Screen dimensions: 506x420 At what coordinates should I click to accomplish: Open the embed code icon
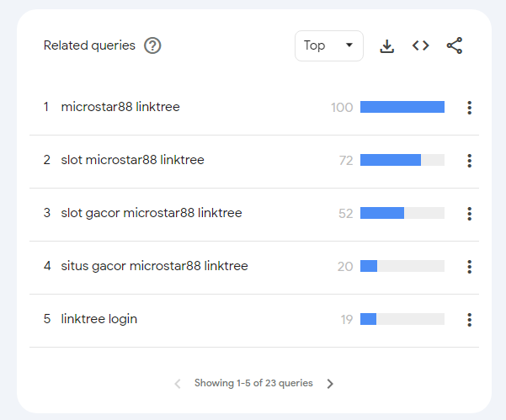(x=420, y=45)
